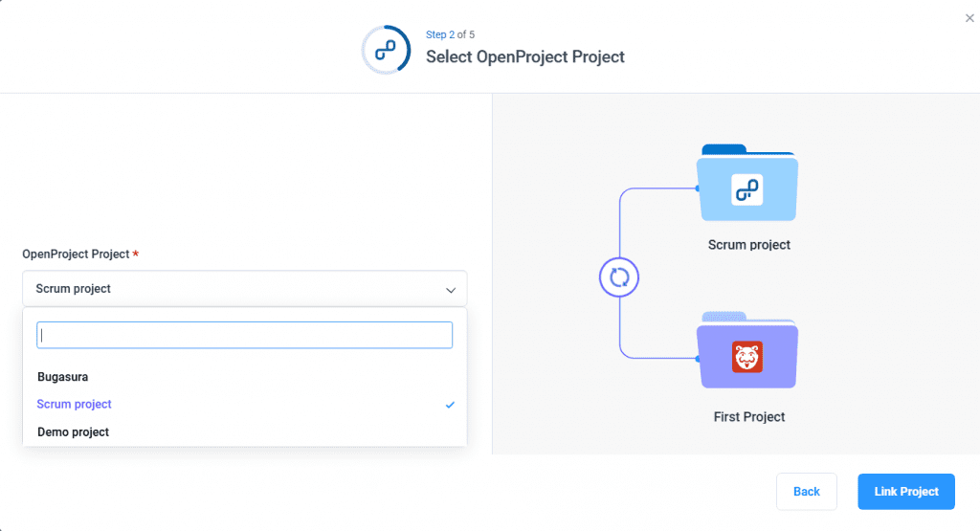Click the checkmark beside Scrum project option
Viewport: 980px width, 531px height.
point(450,405)
